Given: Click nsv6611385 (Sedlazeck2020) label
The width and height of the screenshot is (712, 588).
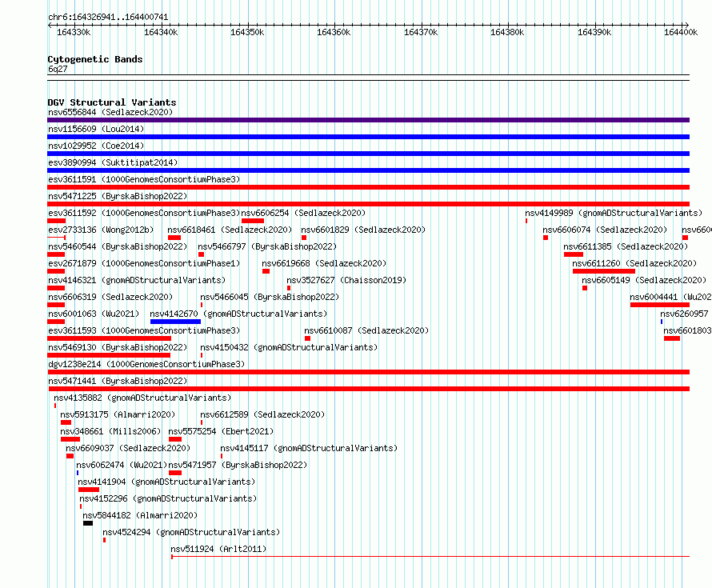Looking at the screenshot, I should pyautogui.click(x=626, y=246).
